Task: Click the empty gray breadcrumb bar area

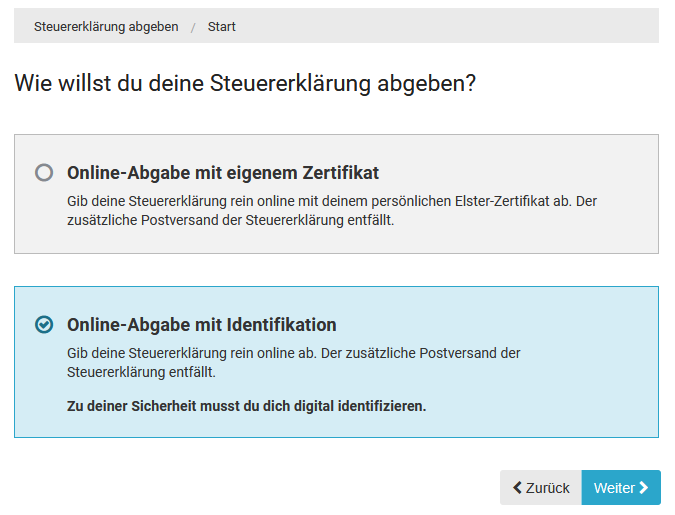Action: (450, 27)
